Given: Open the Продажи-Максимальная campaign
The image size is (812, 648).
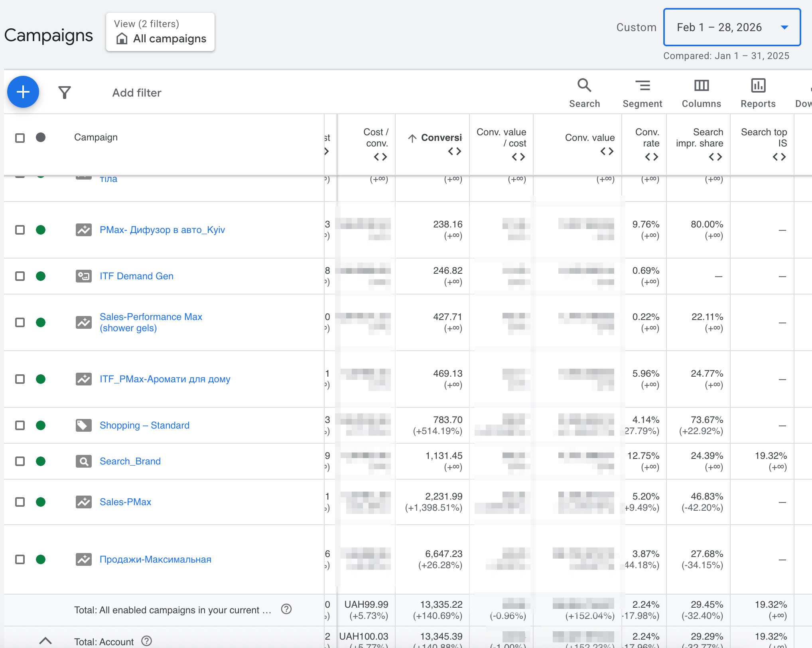Looking at the screenshot, I should [156, 559].
